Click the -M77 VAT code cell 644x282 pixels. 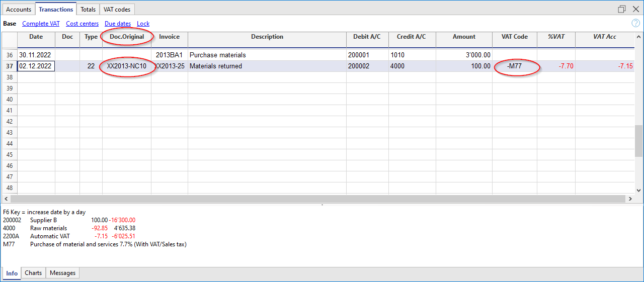point(515,66)
